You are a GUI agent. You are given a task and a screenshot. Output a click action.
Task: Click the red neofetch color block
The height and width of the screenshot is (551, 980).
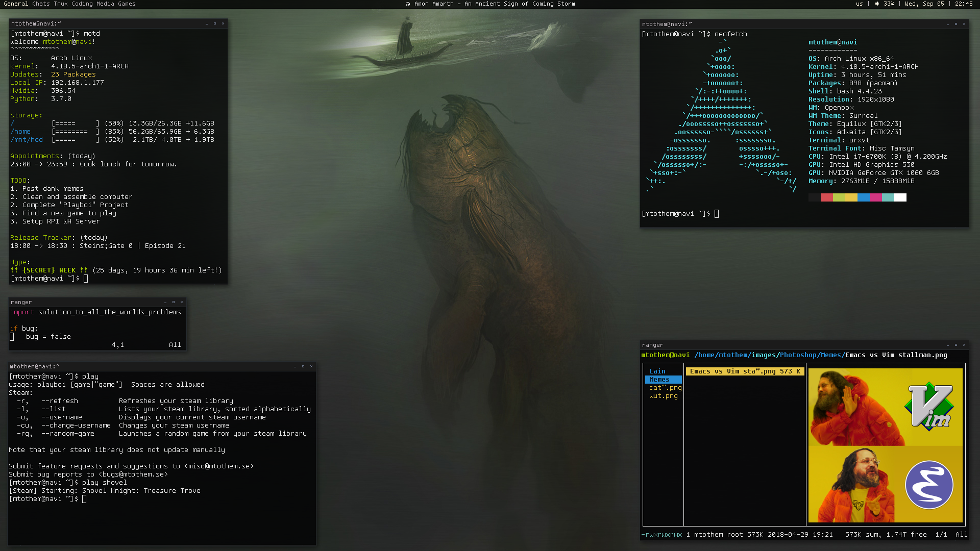(827, 197)
